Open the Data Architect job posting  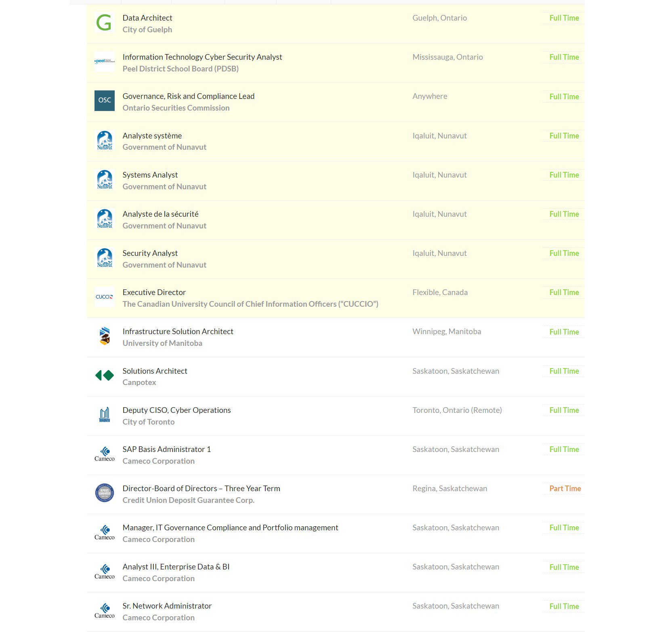click(x=147, y=18)
